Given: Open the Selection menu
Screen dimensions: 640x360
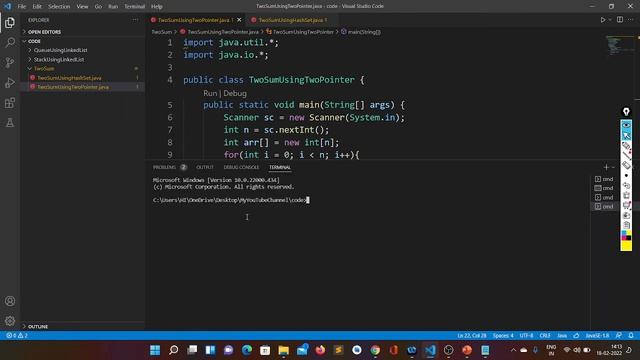Looking at the screenshot, I should coord(59,6).
